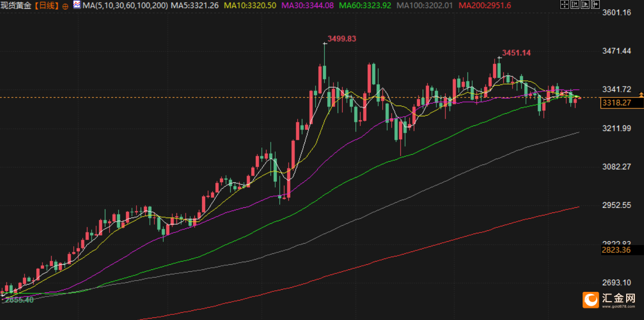Click the 汇金网 logo icon
The width and height of the screenshot is (644, 320).
point(591,300)
